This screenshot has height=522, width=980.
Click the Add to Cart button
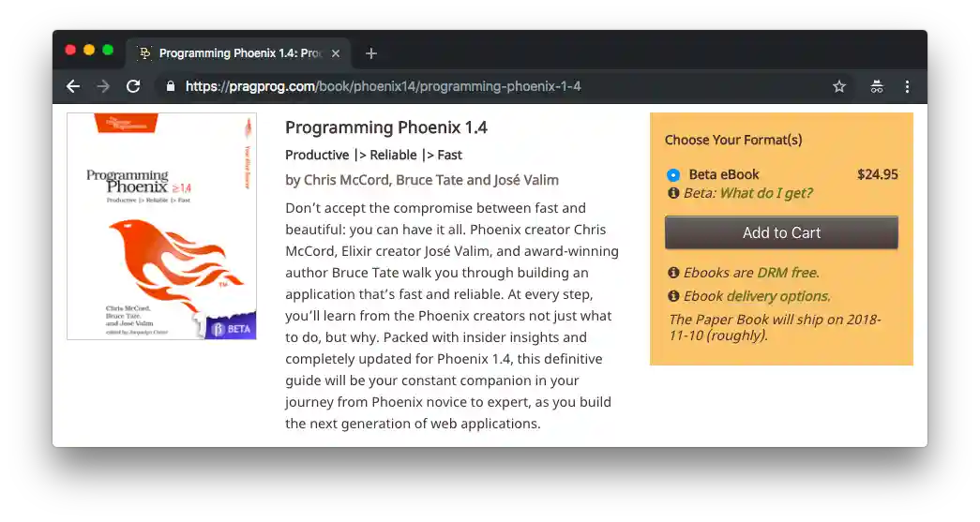781,232
